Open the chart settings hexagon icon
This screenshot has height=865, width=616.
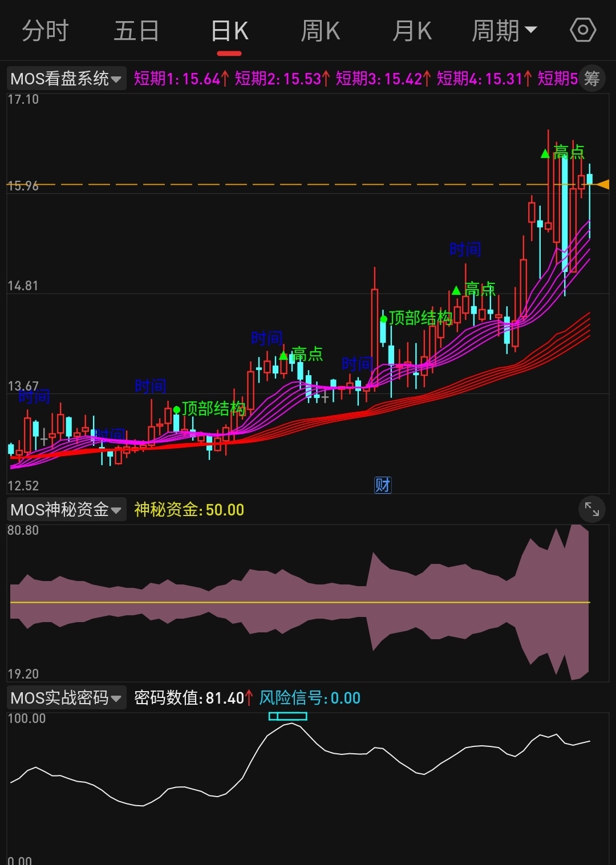[583, 30]
